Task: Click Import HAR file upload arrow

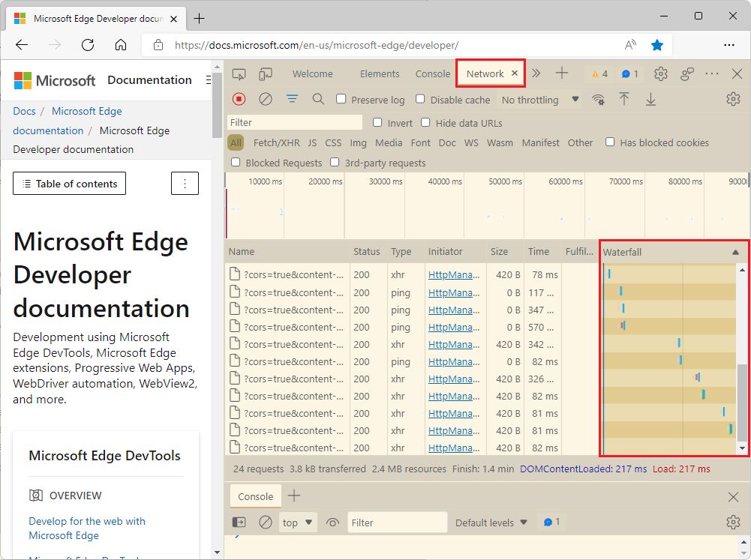Action: click(x=624, y=99)
